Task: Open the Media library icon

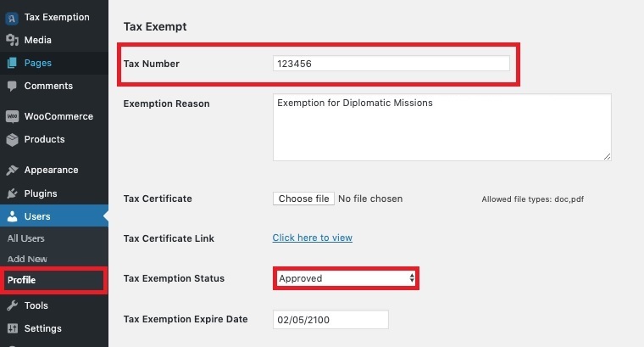Action: [13, 40]
